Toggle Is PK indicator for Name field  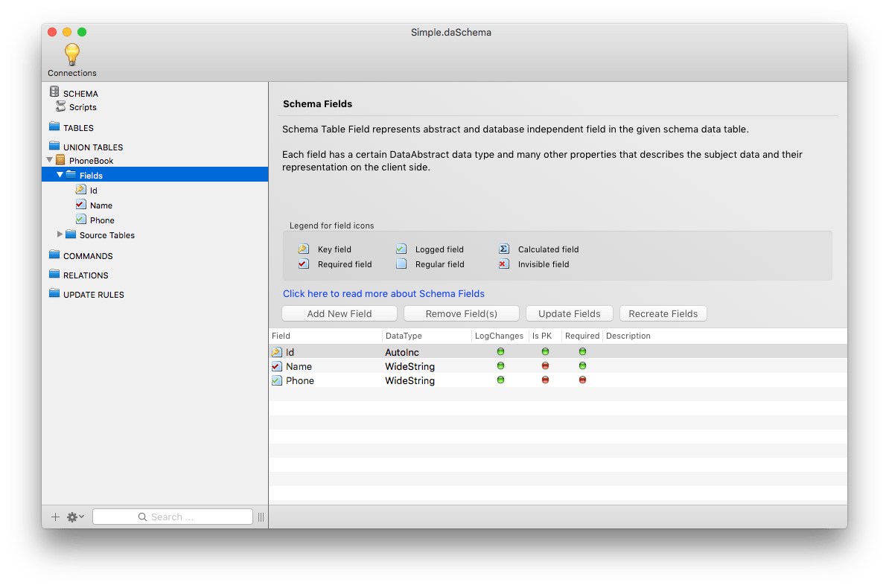(546, 365)
